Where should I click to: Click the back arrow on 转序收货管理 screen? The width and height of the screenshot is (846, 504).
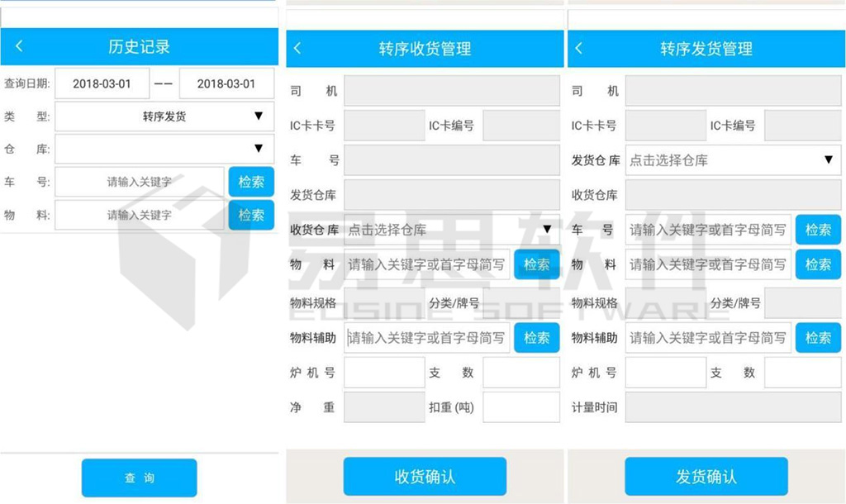297,48
